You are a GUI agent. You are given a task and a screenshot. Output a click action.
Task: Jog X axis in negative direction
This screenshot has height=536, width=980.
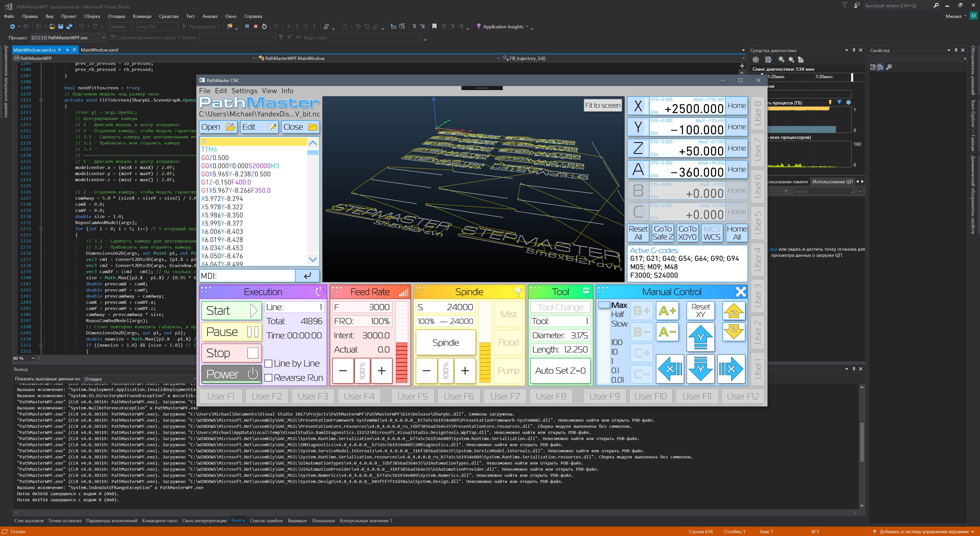[670, 369]
